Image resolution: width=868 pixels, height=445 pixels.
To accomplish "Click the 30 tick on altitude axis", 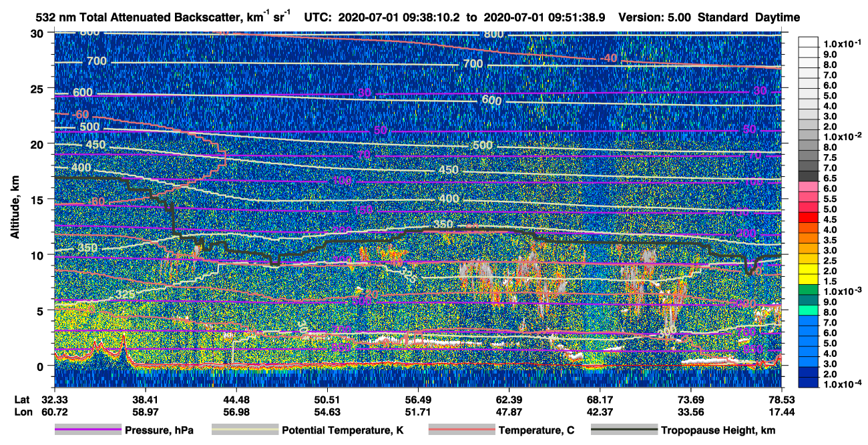I will point(39,33).
